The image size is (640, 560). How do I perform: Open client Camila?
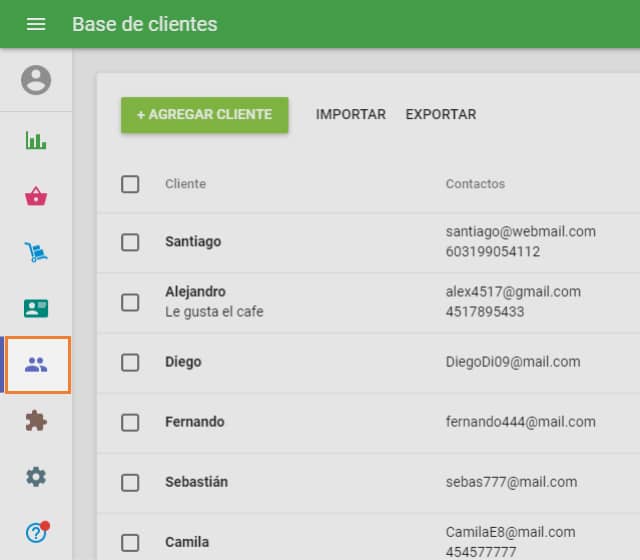pos(187,542)
